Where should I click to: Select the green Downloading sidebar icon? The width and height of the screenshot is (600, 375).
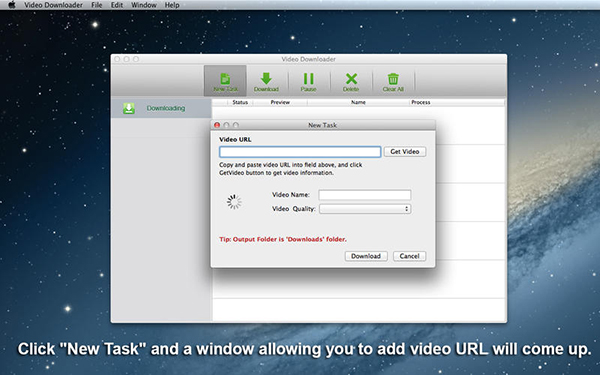pos(129,108)
